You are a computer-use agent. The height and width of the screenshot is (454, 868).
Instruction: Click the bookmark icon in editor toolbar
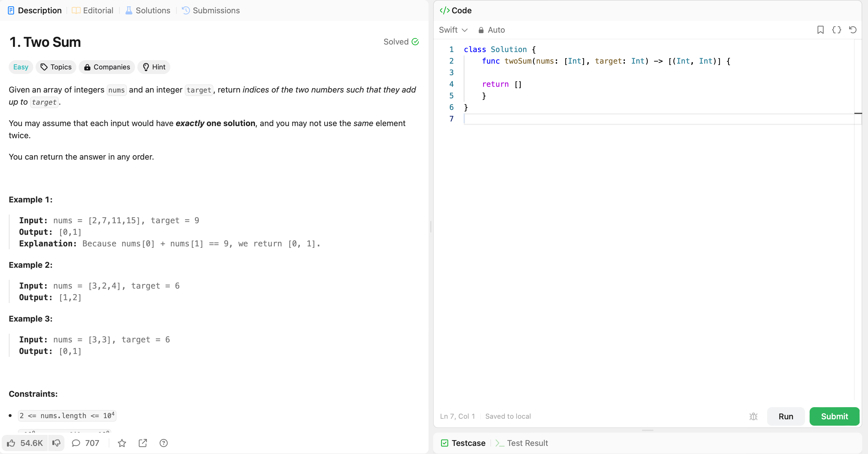click(x=821, y=30)
